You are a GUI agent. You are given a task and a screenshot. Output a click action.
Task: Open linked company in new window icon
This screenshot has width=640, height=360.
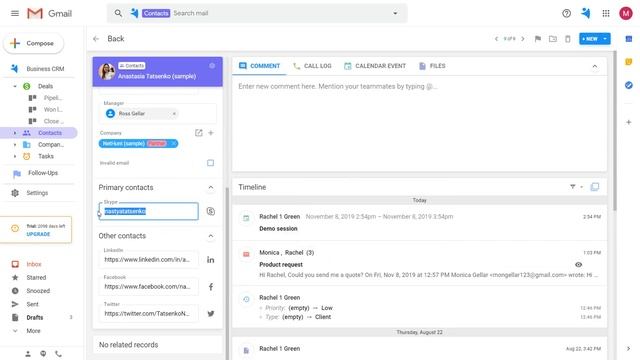pyautogui.click(x=198, y=133)
